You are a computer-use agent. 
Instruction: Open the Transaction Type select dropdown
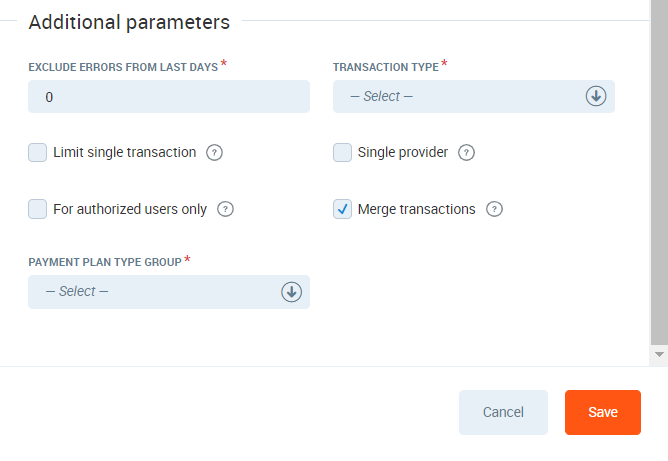click(460, 97)
